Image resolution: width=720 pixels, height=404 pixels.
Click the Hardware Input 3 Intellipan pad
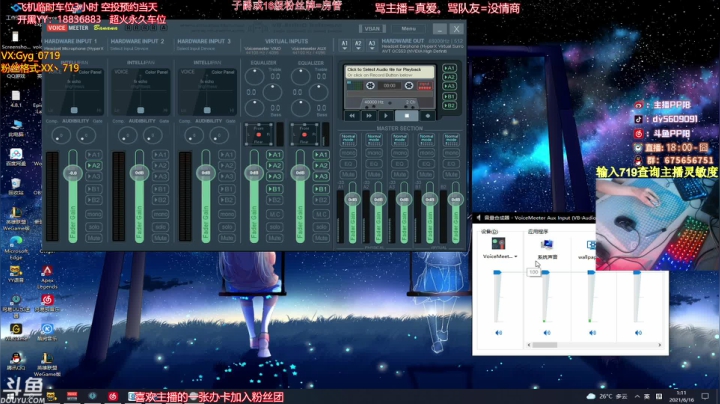tap(207, 92)
